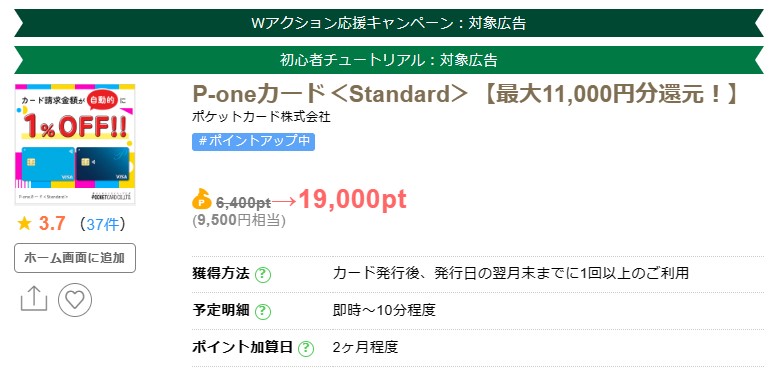The width and height of the screenshot is (772, 385).
Task: Select the Wアクション応援キャンペーン banner
Action: click(x=388, y=23)
